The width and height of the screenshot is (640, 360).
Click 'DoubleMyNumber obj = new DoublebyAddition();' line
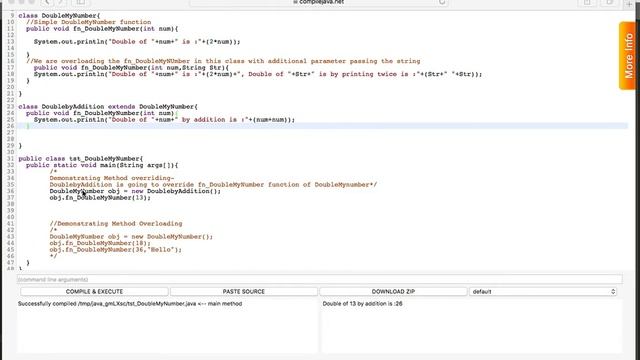(x=135, y=191)
